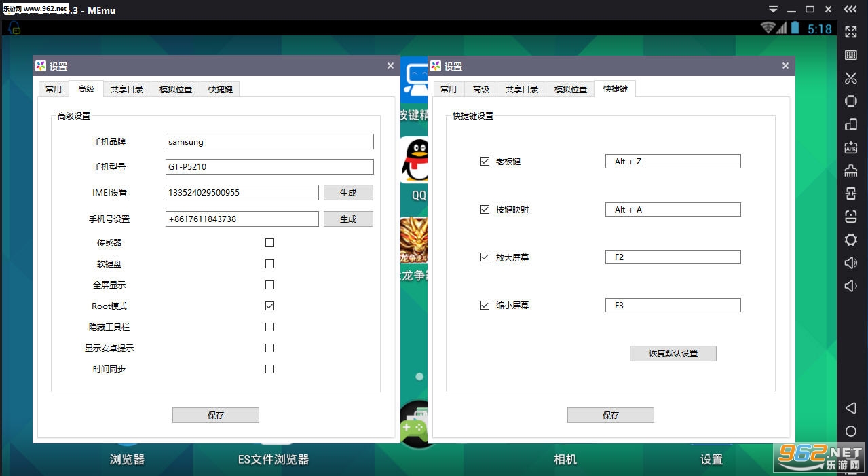868x476 pixels.
Task: Open 常用 tab in right settings window
Action: (x=449, y=89)
